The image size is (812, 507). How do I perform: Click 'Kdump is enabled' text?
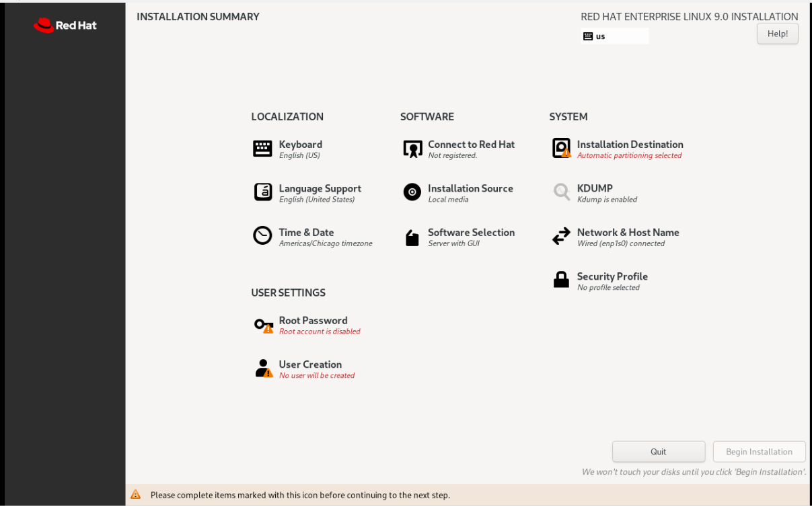[x=607, y=200]
